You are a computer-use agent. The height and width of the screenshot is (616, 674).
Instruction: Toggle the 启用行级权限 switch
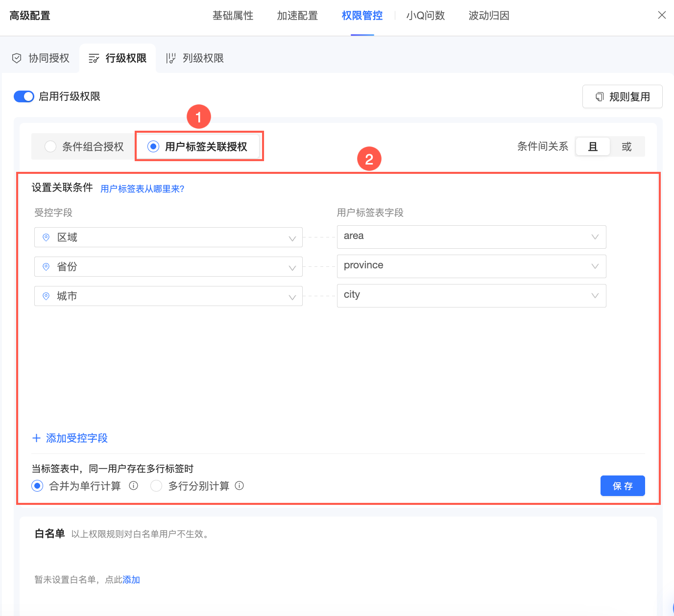(24, 96)
